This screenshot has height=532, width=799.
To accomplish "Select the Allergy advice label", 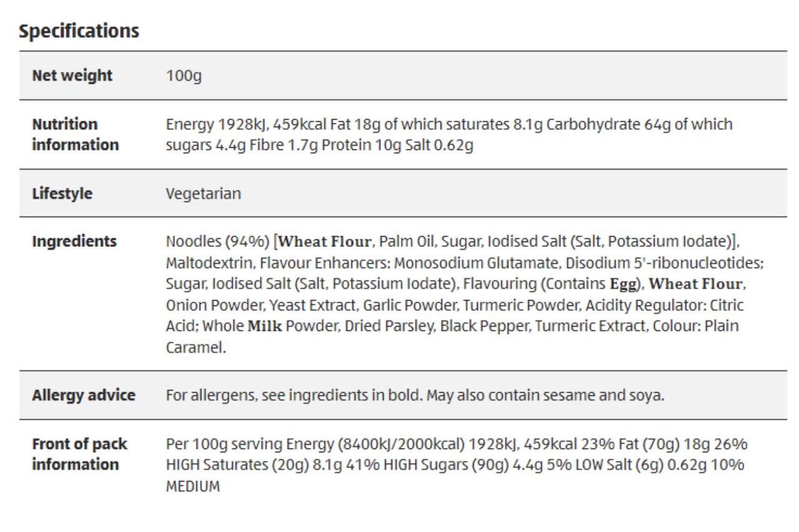I will [84, 395].
